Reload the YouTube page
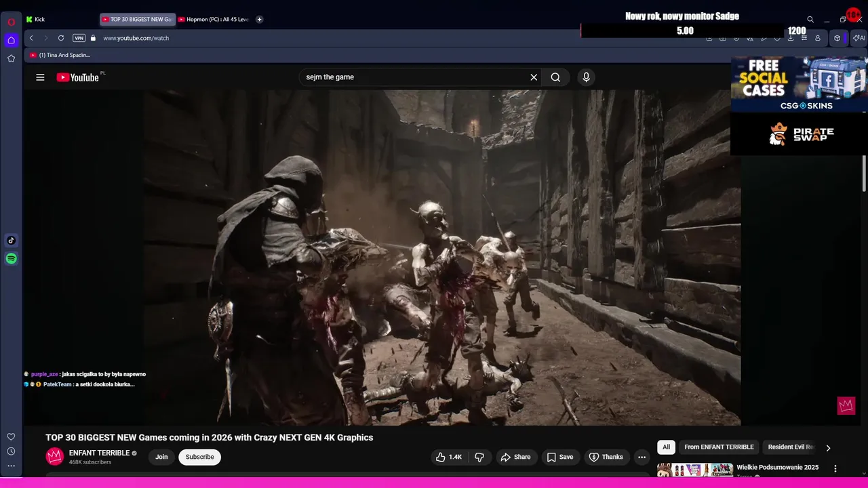868x488 pixels. (x=61, y=38)
